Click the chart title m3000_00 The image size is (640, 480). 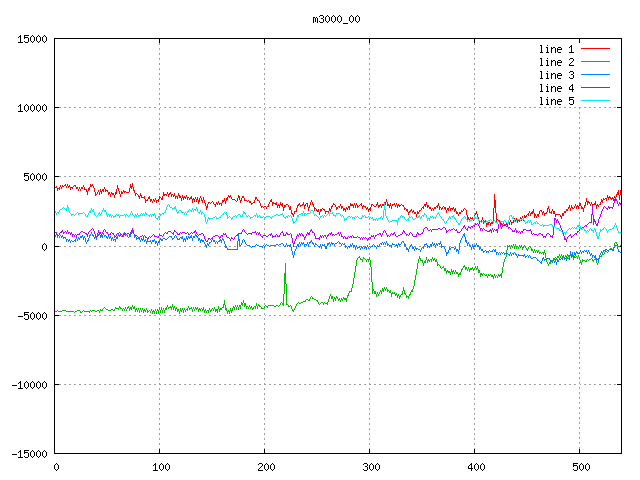coord(336,18)
